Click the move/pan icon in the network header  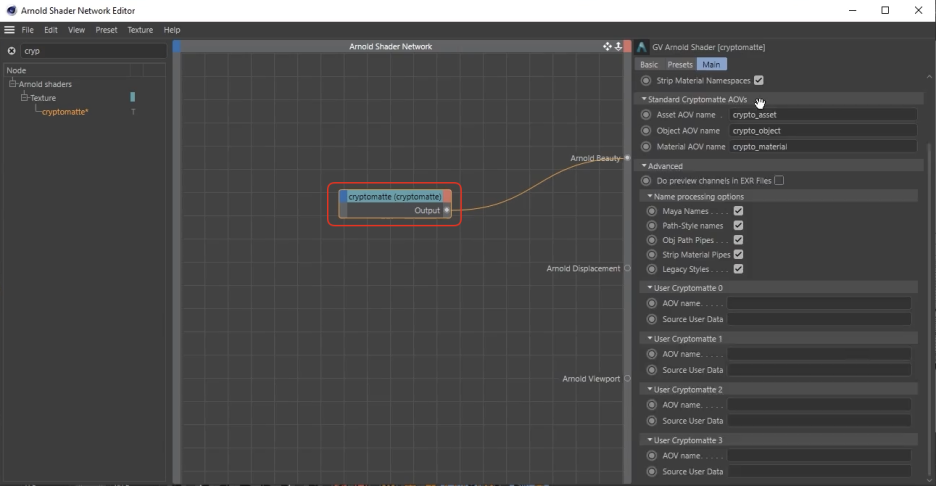(x=607, y=46)
